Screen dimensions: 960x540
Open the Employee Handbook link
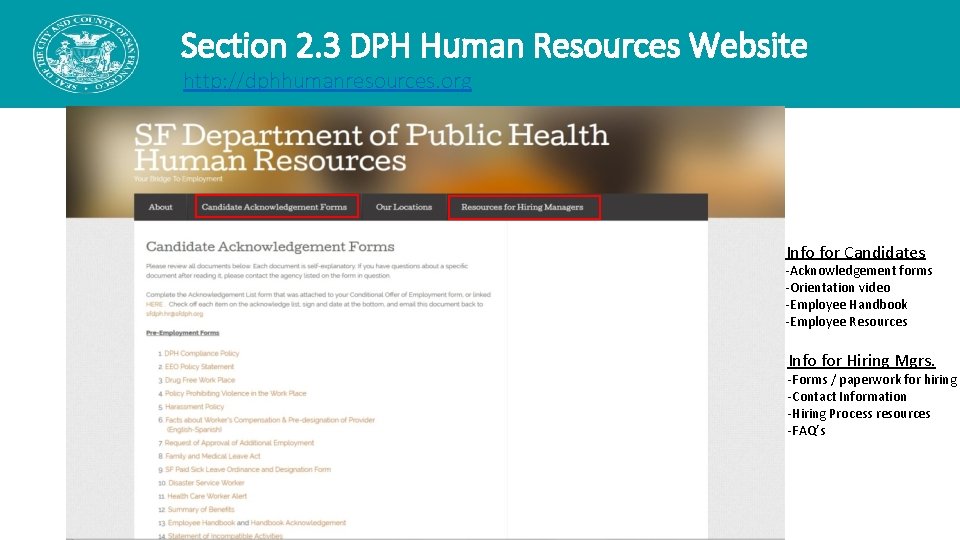click(x=201, y=523)
